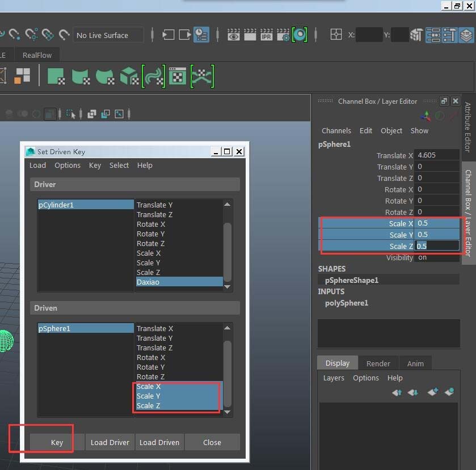Click the viewport overlapping squares icon
476x470 pixels.
pos(92,114)
